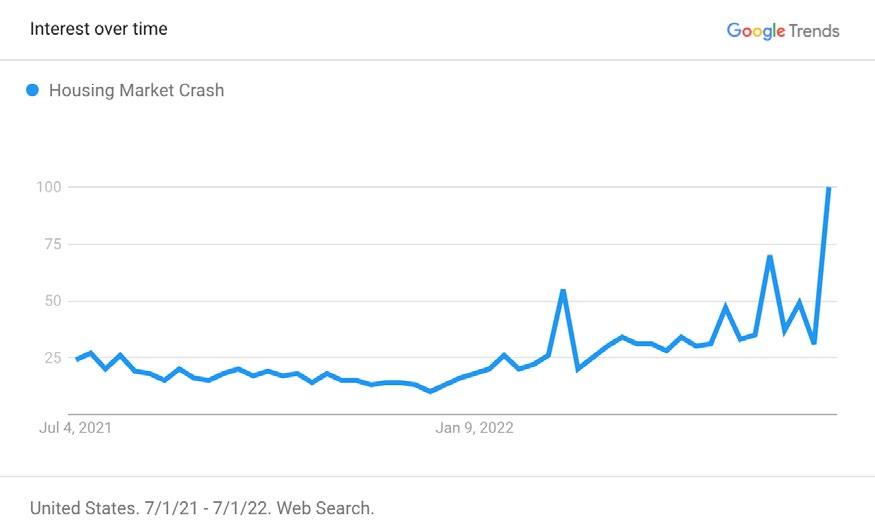Image resolution: width=875 pixels, height=531 pixels.
Task: Click the United States Web Search caption
Action: (202, 508)
